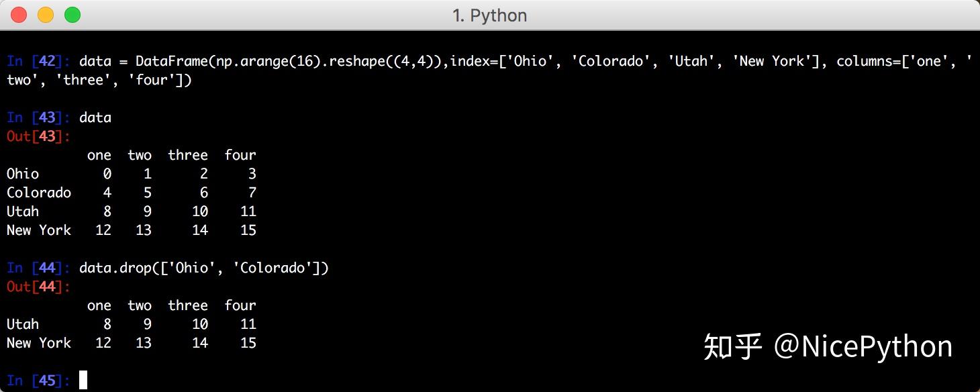Click the red close button
Screen dimensions: 980x392
(x=18, y=13)
